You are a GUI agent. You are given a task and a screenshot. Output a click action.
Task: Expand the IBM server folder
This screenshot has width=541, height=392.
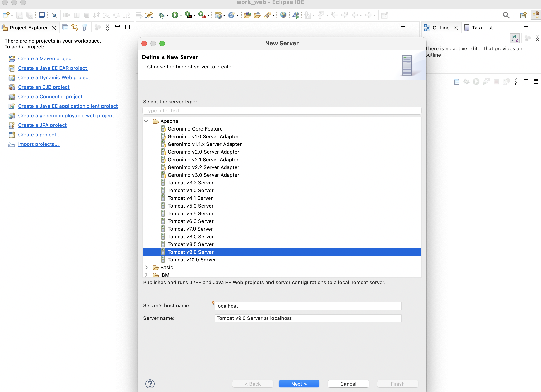pos(146,275)
